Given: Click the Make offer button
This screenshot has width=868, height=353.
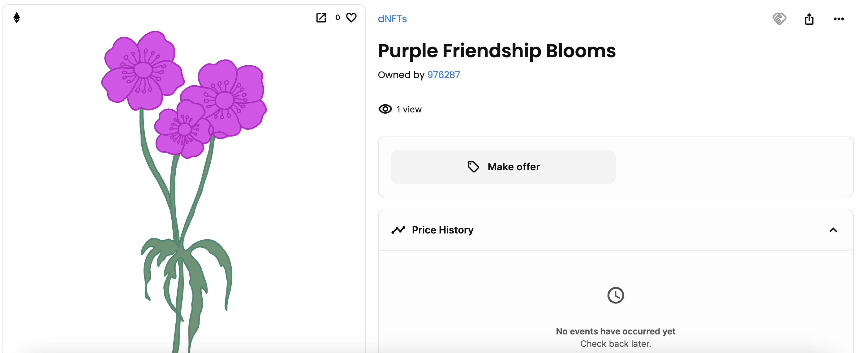Looking at the screenshot, I should pos(503,167).
